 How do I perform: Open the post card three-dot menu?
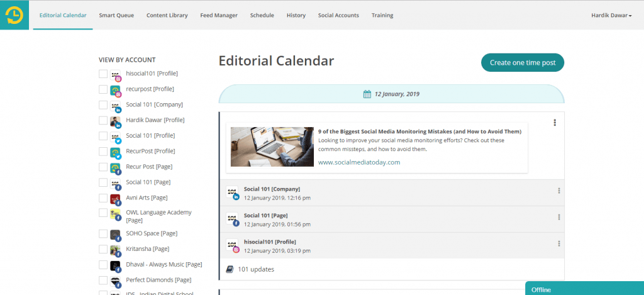pyautogui.click(x=555, y=123)
